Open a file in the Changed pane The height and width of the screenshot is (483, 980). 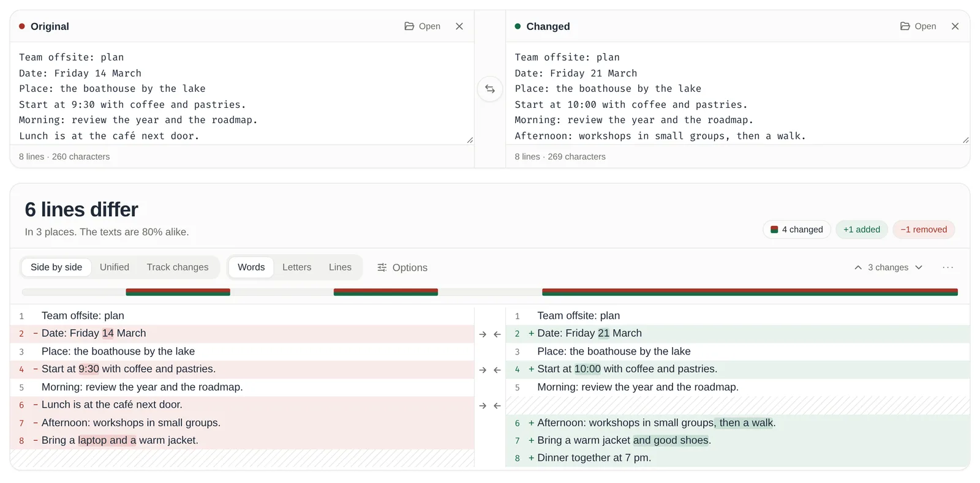(x=918, y=26)
